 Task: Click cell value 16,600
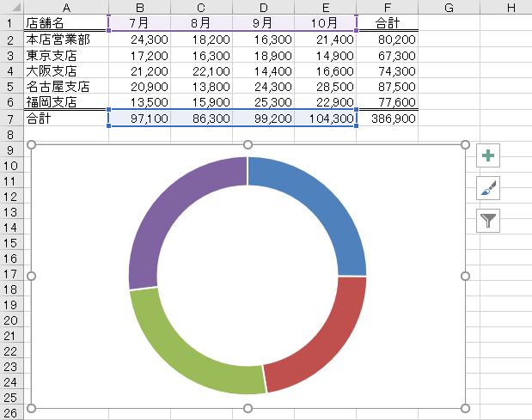point(325,70)
